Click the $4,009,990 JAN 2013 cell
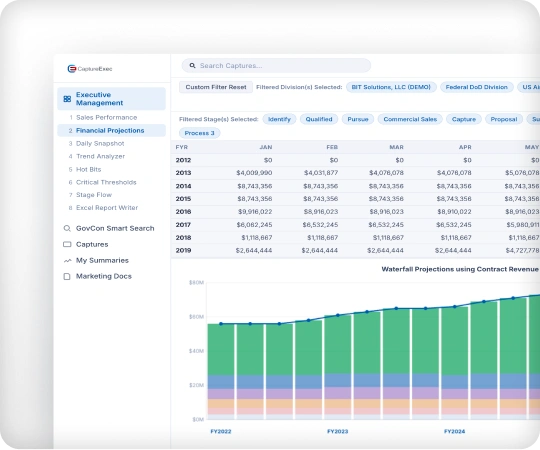 [254, 173]
